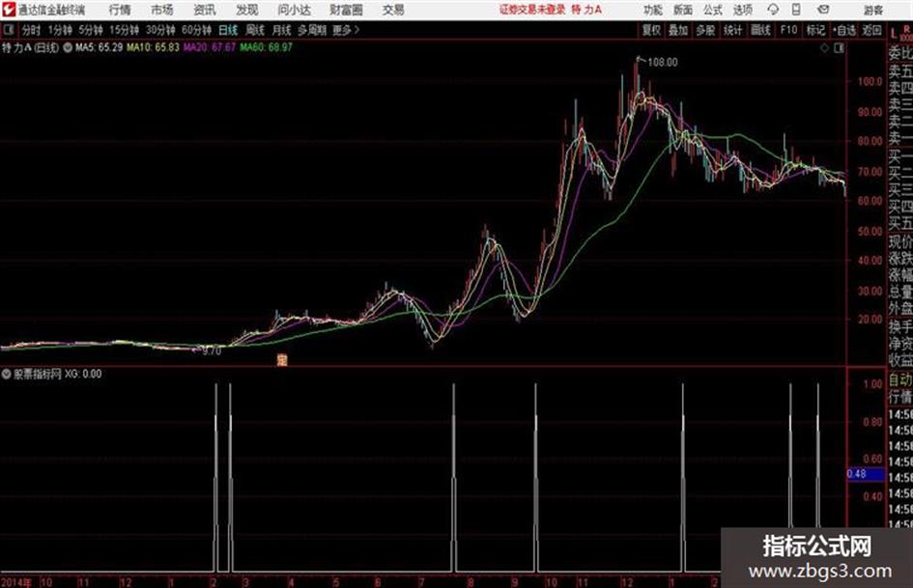The width and height of the screenshot is (913, 588).
Task: Click the chart panel toggle icon beside diamond
Action: (839, 48)
